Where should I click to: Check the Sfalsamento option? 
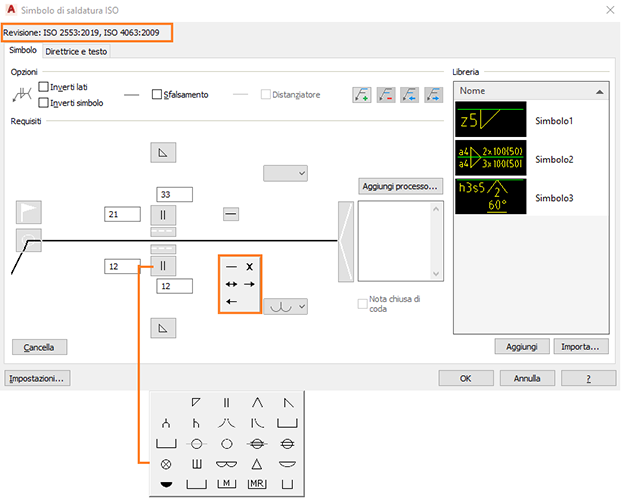(x=157, y=94)
